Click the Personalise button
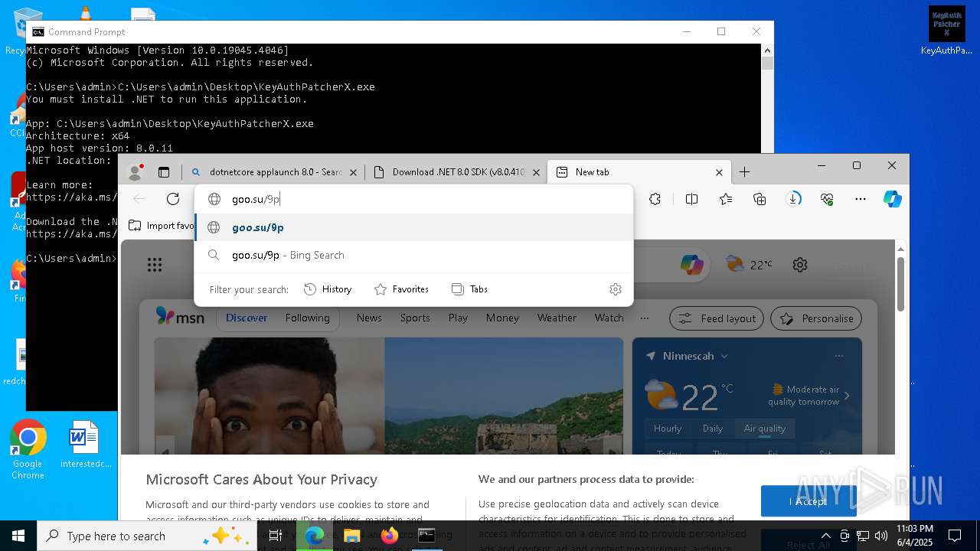 [x=816, y=318]
